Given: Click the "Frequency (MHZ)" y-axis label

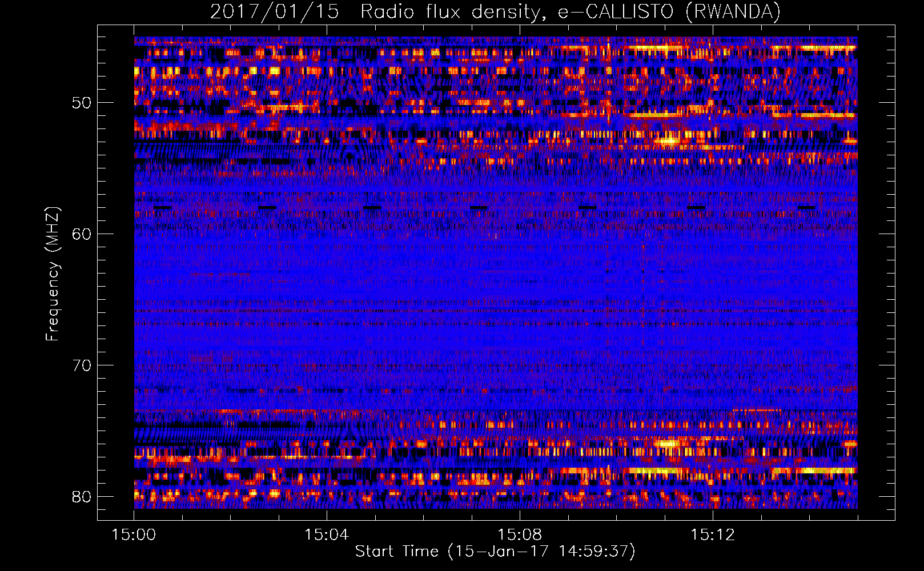Looking at the screenshot, I should [53, 275].
